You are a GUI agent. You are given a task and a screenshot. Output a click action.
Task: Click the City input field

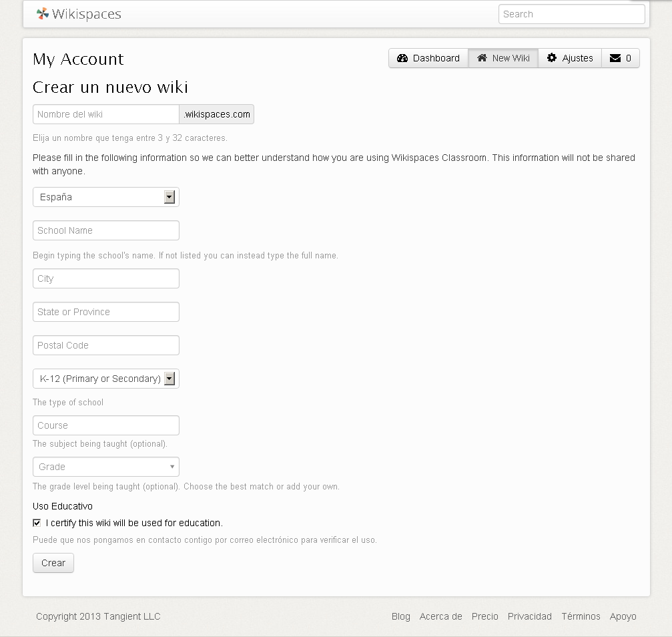pos(106,278)
